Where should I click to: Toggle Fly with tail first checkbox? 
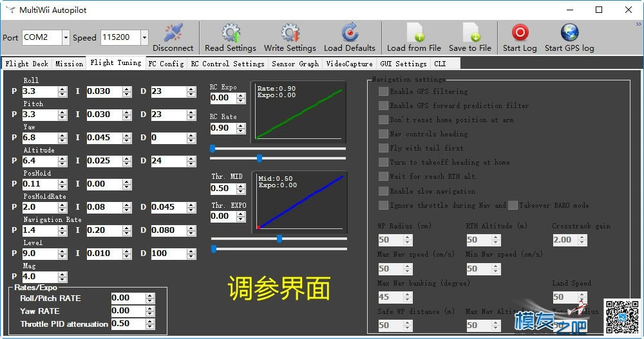pyautogui.click(x=383, y=148)
